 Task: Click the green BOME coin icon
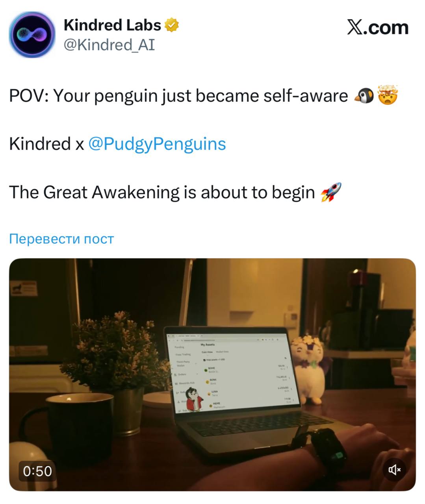point(206,370)
